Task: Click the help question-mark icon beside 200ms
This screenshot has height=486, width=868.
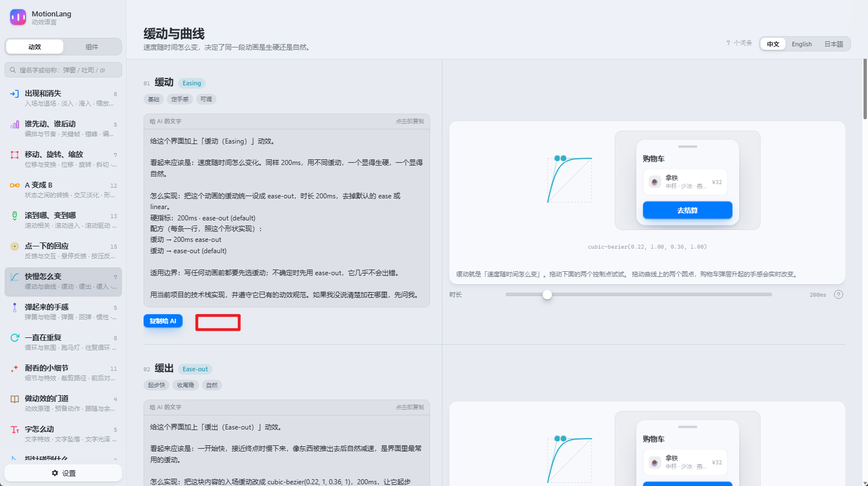Action: click(x=839, y=294)
